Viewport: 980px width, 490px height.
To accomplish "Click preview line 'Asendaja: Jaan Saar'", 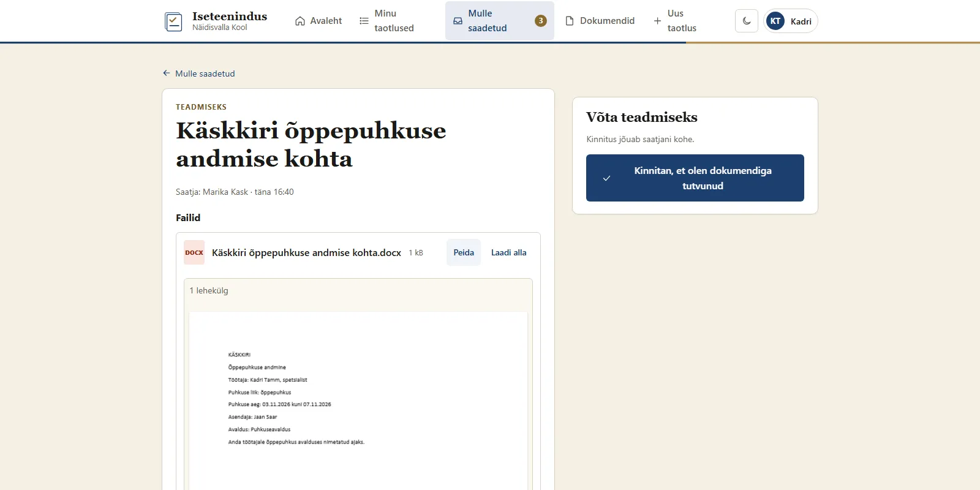I will (252, 417).
